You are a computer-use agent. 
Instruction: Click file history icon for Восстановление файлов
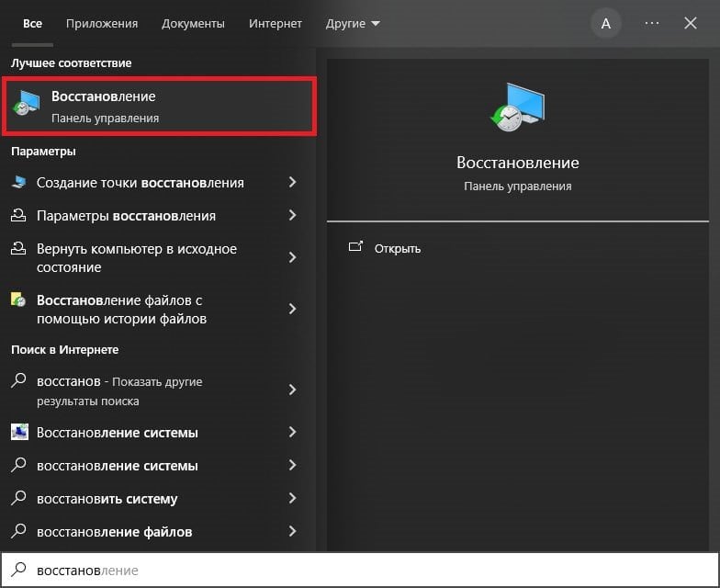(18, 300)
